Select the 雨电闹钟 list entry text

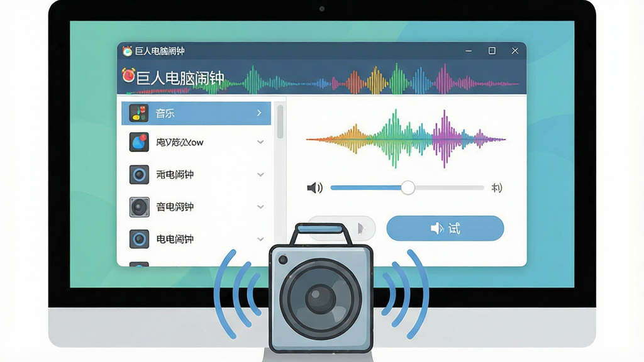(x=175, y=175)
